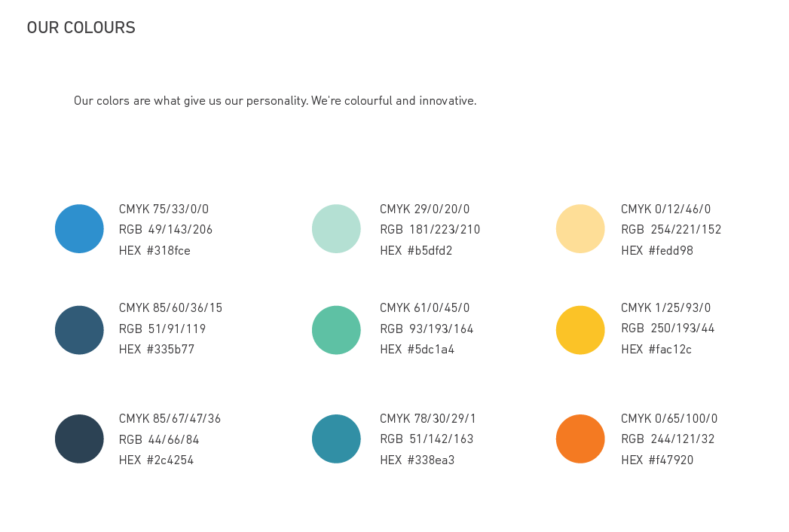Select the RGB 181/223/210 value text
Viewport: 789px width, 532px height.
pos(430,230)
